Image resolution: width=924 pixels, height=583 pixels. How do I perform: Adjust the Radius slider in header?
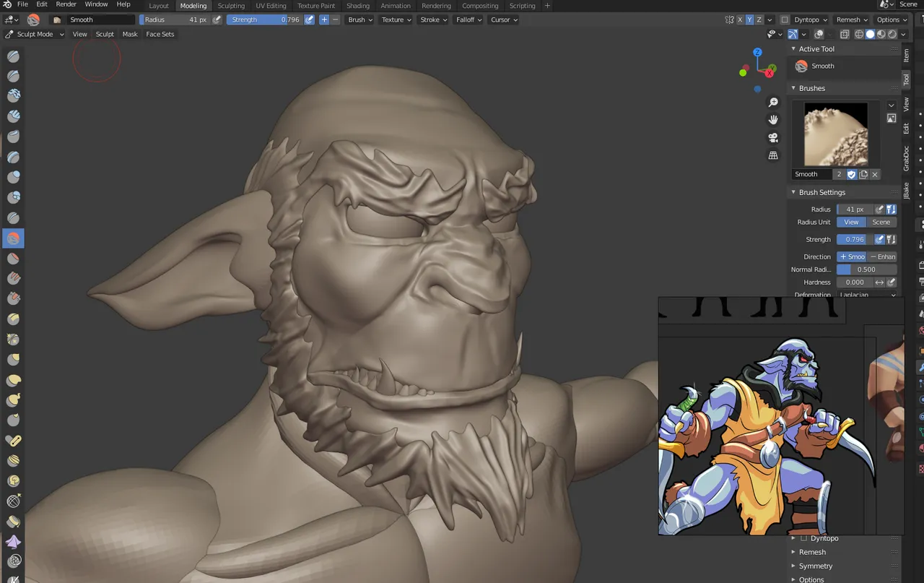coord(175,20)
